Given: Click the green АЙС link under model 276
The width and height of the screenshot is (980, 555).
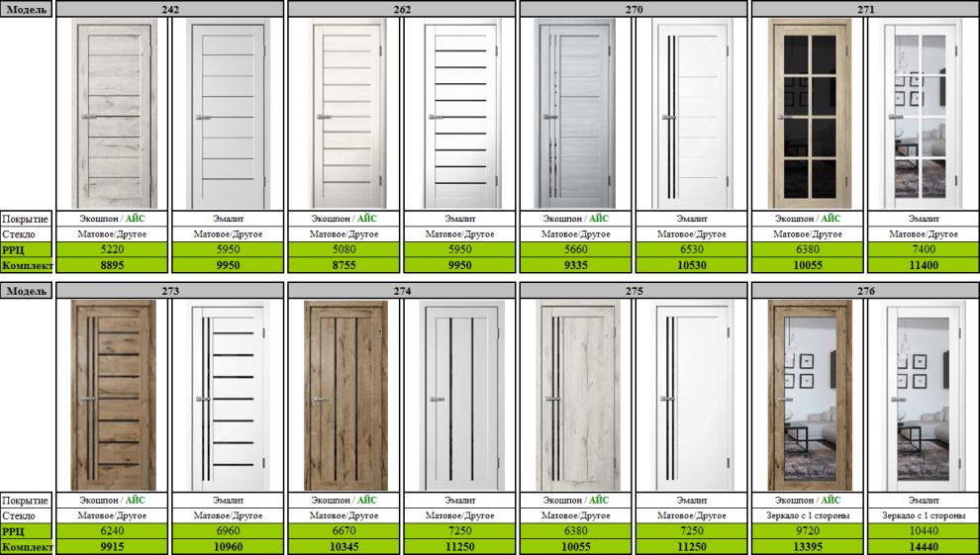Looking at the screenshot, I should click(x=830, y=501).
